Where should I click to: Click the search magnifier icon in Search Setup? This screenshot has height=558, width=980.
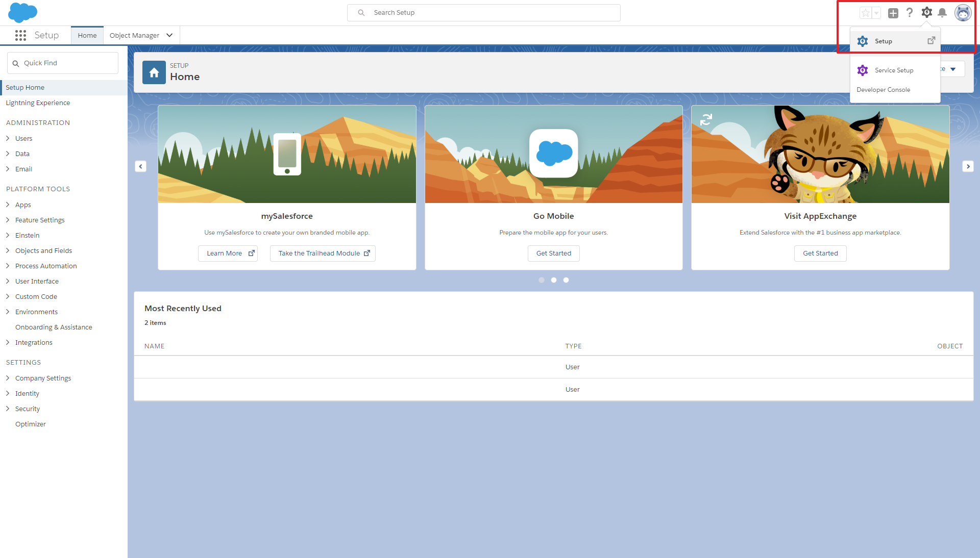[361, 13]
